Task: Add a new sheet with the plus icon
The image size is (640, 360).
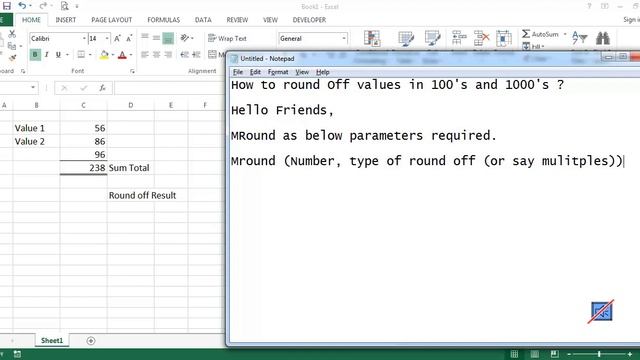Action: click(x=91, y=340)
